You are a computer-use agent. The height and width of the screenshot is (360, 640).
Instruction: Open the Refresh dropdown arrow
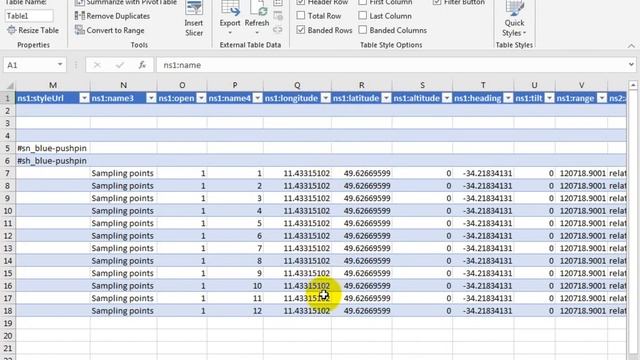(x=257, y=33)
